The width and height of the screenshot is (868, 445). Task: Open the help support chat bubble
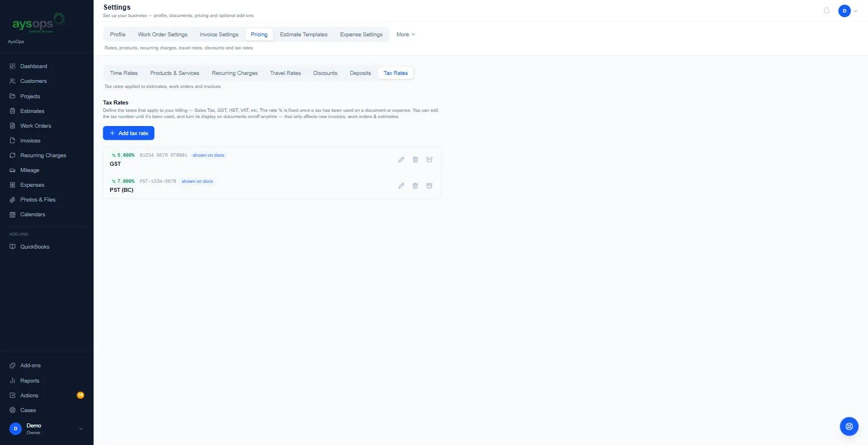tap(849, 426)
